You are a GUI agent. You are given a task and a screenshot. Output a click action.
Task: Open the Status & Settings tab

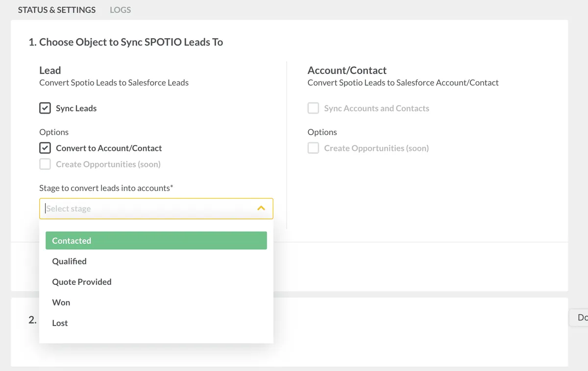click(x=57, y=10)
